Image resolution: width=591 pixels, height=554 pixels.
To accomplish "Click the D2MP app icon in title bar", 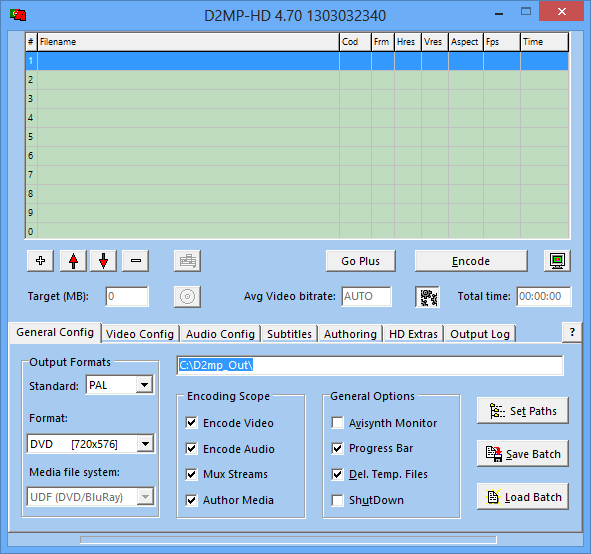I will pos(18,15).
